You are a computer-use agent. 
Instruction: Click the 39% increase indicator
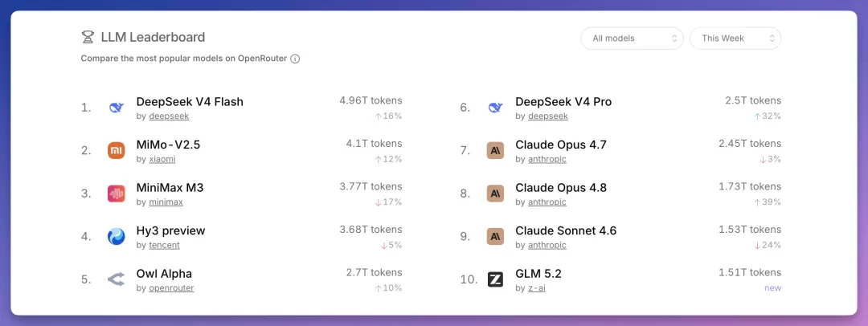(768, 202)
